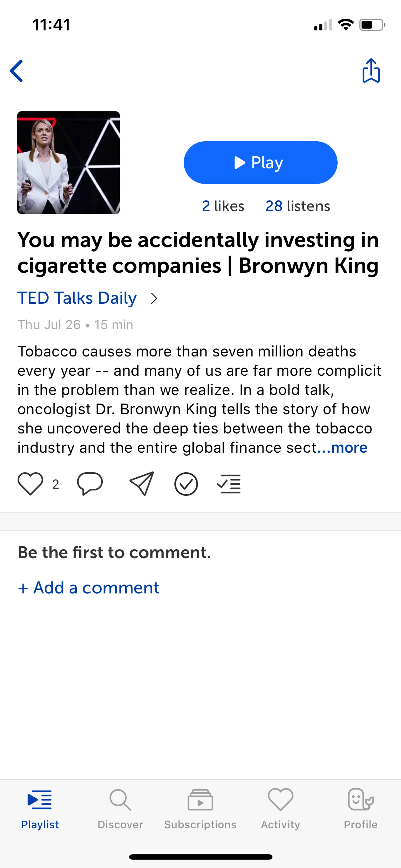401x868 pixels.
Task: Tap Add a comment link
Action: pyautogui.click(x=88, y=588)
